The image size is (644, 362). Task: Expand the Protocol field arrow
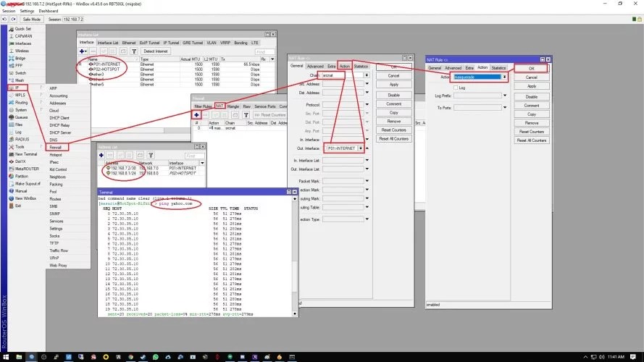pos(367,104)
